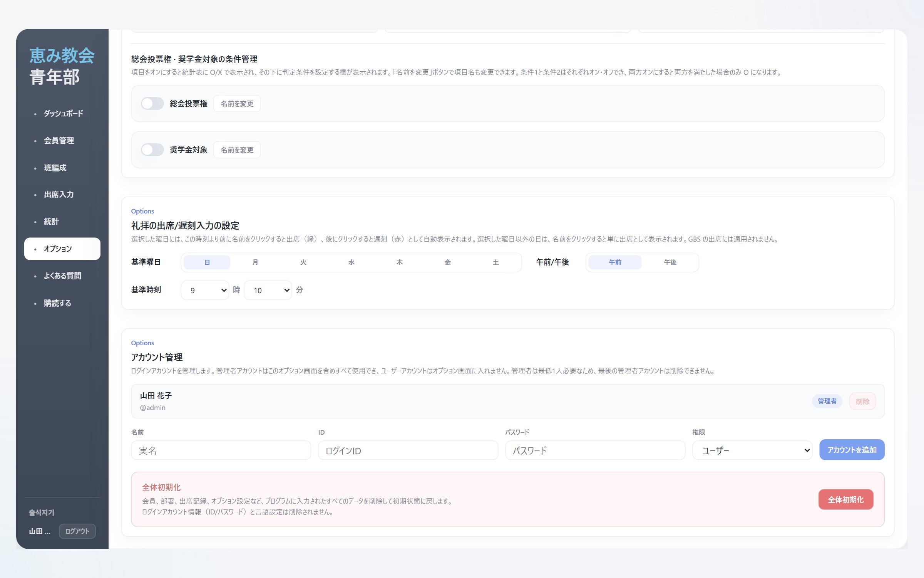Open ダッシュボード in the sidebar
924x578 pixels.
[x=62, y=114]
